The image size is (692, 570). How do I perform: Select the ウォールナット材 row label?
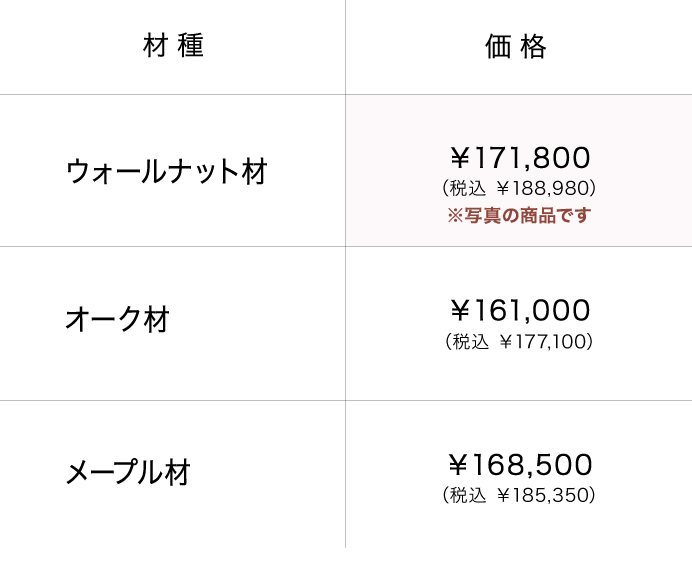point(166,171)
